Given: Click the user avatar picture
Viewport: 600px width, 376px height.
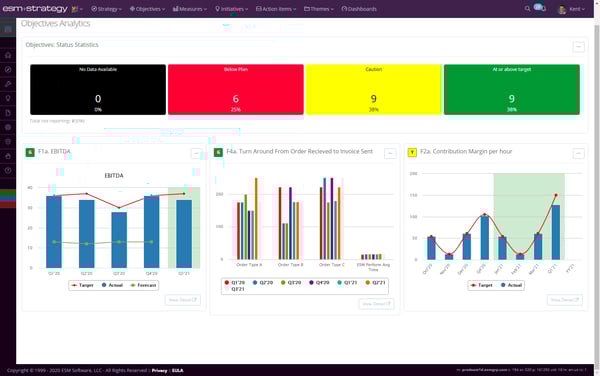Looking at the screenshot, I should click(562, 9).
